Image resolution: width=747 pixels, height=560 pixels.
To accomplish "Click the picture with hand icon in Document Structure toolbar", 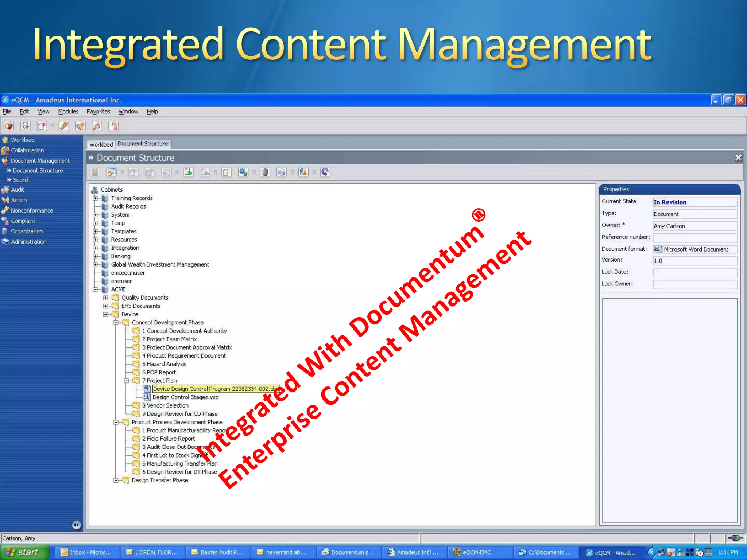I will 111,172.
